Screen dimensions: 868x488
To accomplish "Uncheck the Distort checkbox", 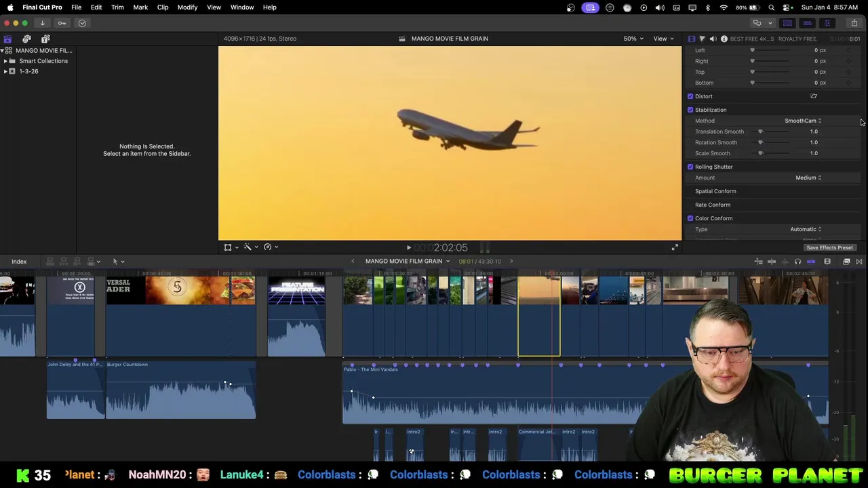I will pos(690,96).
